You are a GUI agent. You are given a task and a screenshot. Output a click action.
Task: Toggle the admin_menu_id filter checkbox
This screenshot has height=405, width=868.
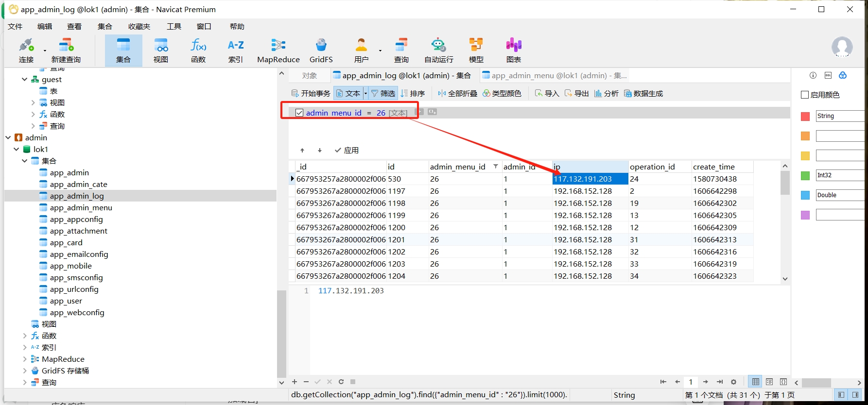(x=299, y=113)
